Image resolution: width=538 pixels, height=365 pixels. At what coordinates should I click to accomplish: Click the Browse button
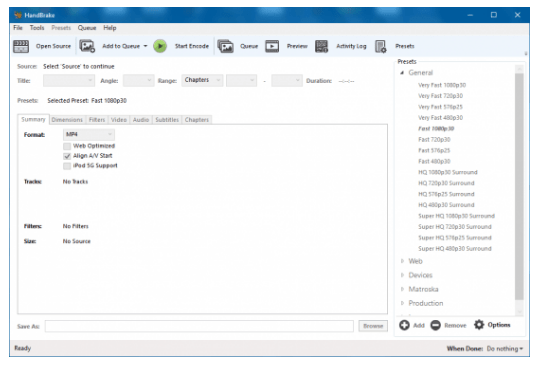pyautogui.click(x=373, y=326)
